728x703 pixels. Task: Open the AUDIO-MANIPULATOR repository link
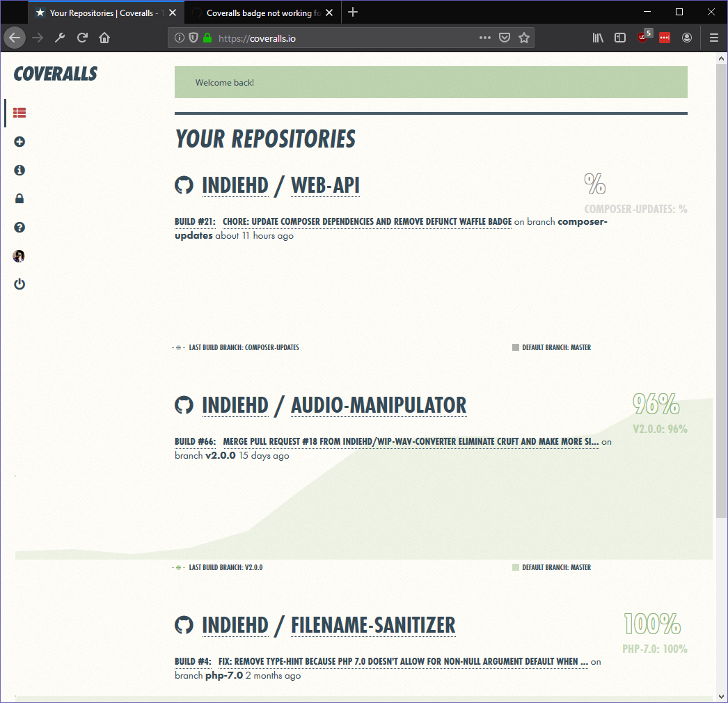click(x=379, y=405)
